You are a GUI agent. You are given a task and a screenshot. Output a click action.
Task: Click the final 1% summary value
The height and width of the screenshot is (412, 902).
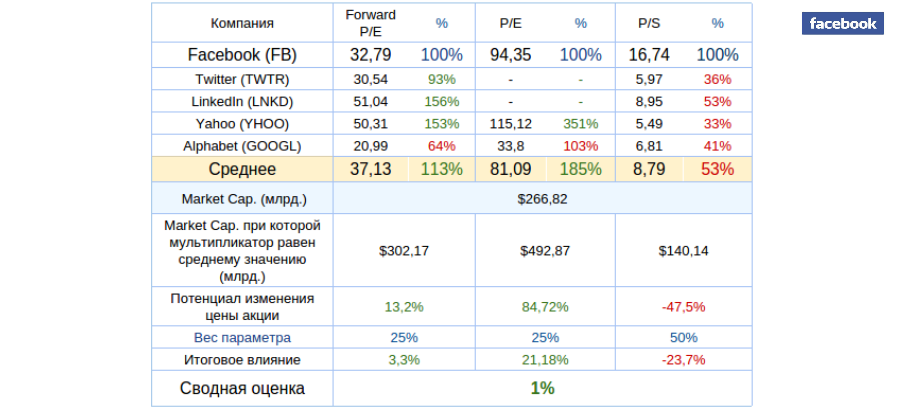point(542,388)
